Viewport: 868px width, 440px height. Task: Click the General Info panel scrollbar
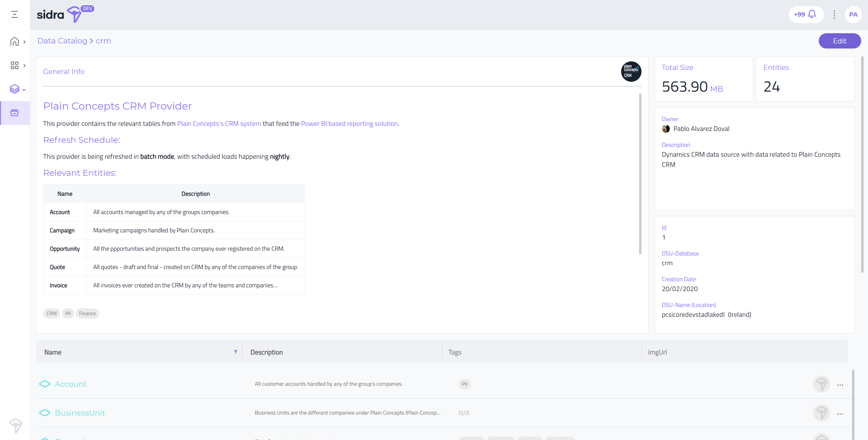coord(640,174)
